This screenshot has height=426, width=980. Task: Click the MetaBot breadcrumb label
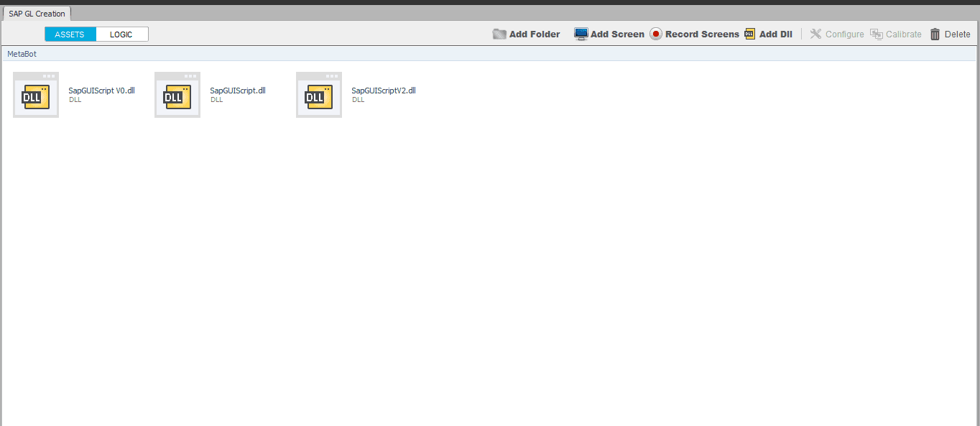click(x=22, y=54)
